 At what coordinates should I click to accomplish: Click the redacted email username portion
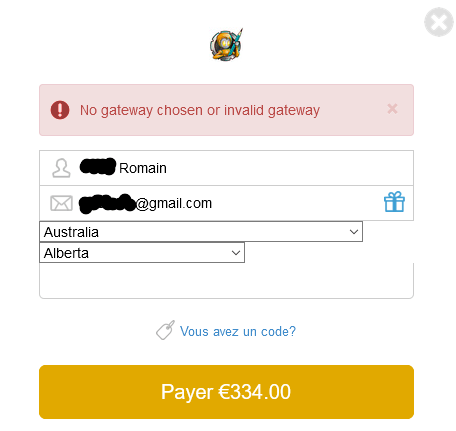tap(107, 203)
